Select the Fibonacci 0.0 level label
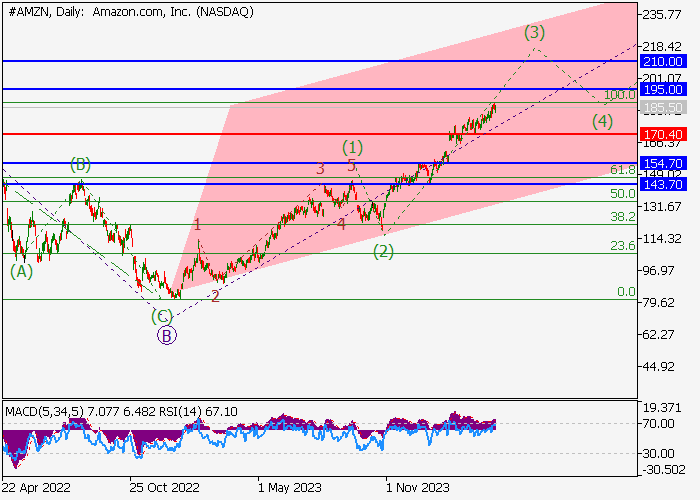 626,292
